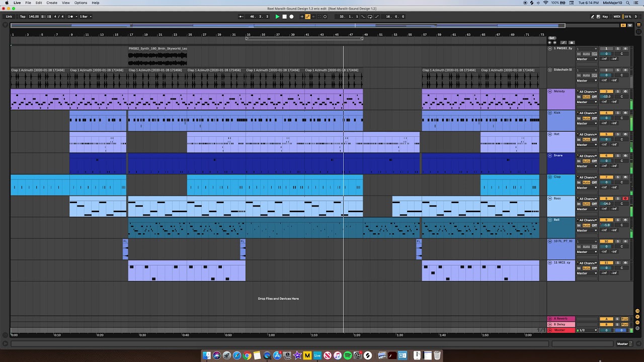Click the arrangement overview strip
The image size is (644, 362).
(287, 26)
